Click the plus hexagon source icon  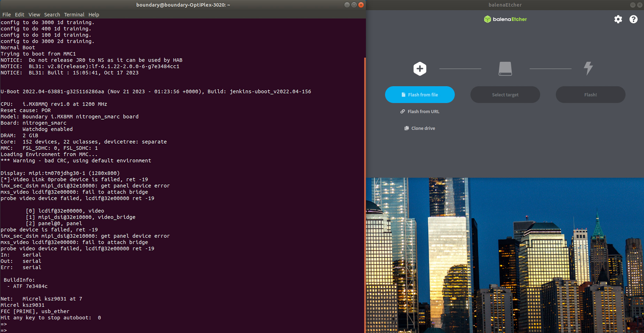click(x=420, y=69)
